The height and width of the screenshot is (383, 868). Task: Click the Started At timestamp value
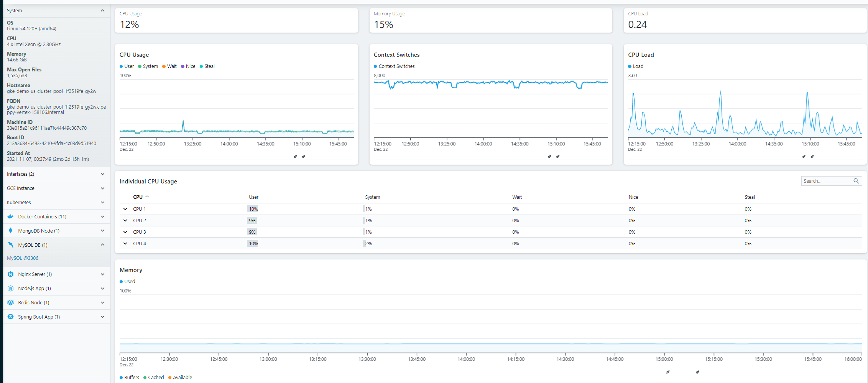[x=48, y=159]
